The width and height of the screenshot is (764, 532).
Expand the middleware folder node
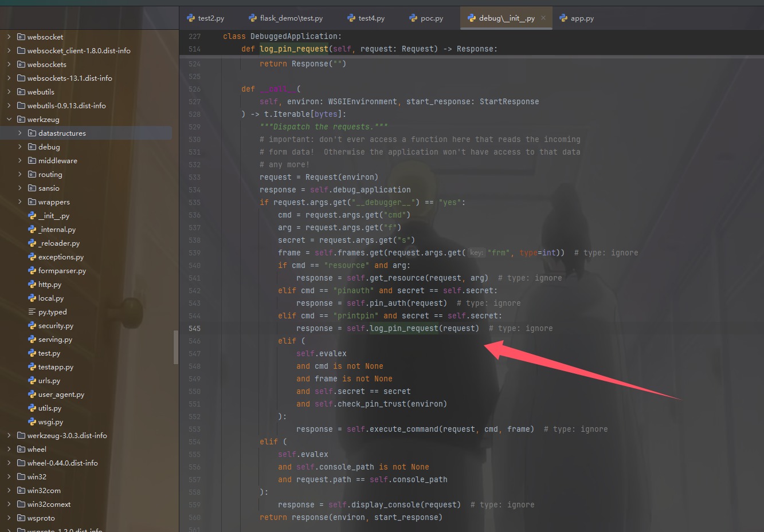(20, 161)
